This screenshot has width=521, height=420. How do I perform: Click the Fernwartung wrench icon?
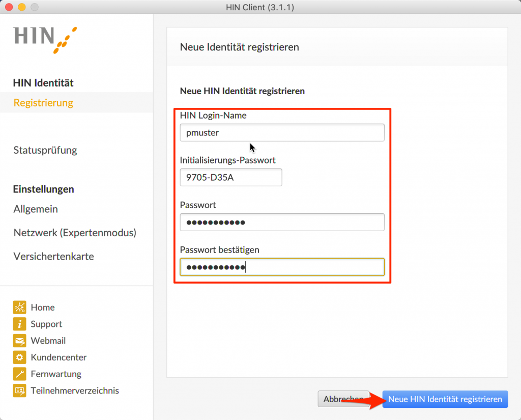[x=20, y=374]
